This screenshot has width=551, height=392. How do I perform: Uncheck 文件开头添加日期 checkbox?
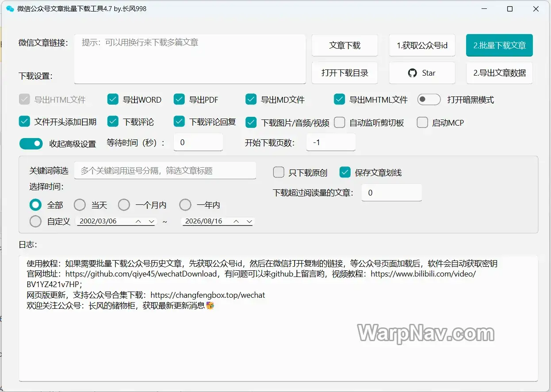click(x=24, y=122)
